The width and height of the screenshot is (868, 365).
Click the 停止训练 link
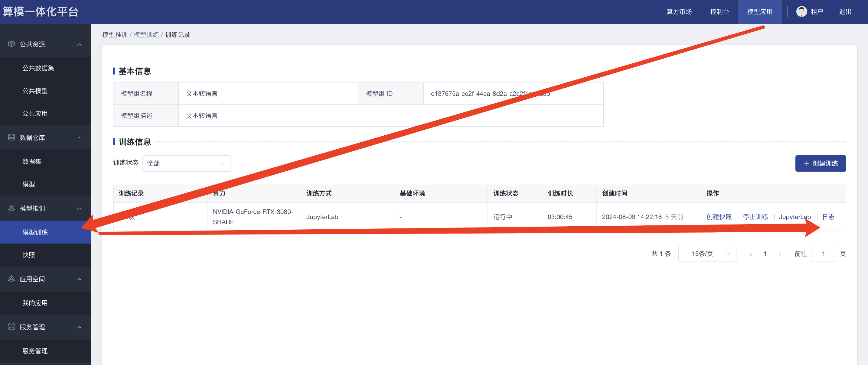pos(755,217)
